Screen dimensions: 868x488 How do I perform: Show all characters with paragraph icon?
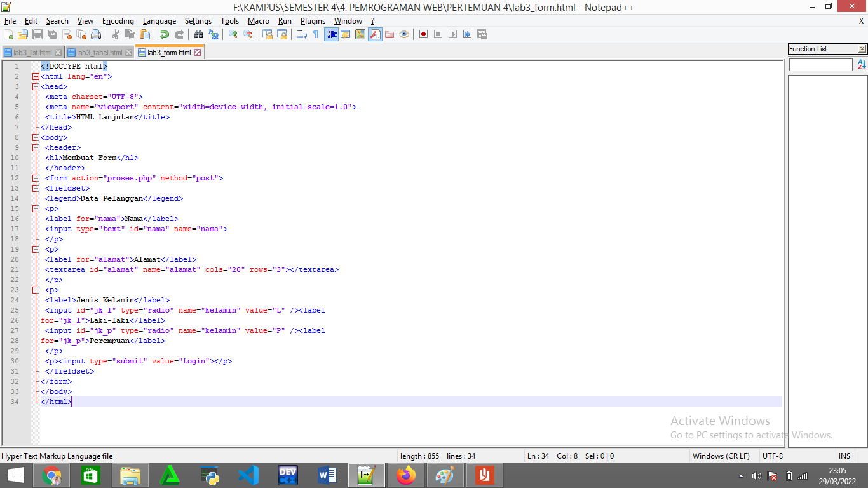pos(316,34)
